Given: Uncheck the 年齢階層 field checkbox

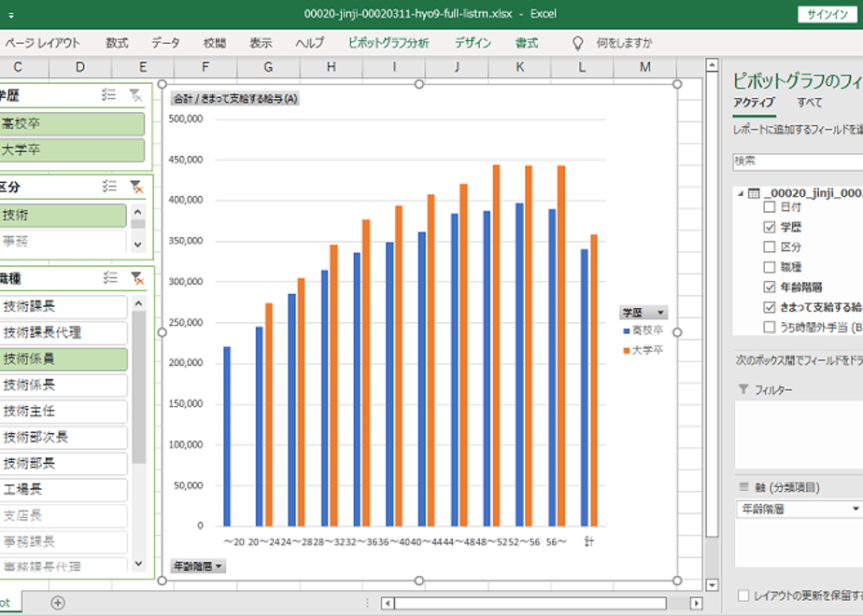Looking at the screenshot, I should coord(770,287).
